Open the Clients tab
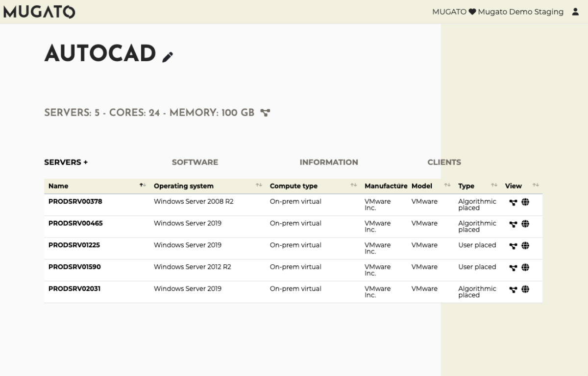Viewport: 588px width, 376px height. tap(444, 162)
